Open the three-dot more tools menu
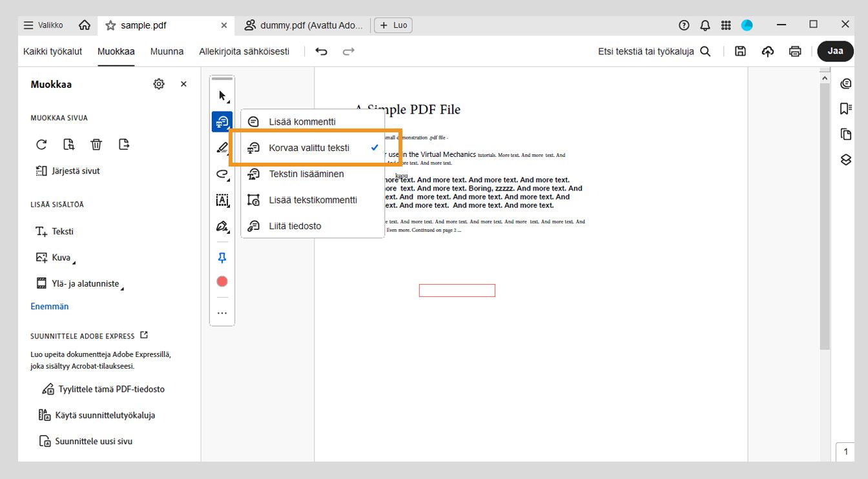This screenshot has width=868, height=479. [x=222, y=313]
